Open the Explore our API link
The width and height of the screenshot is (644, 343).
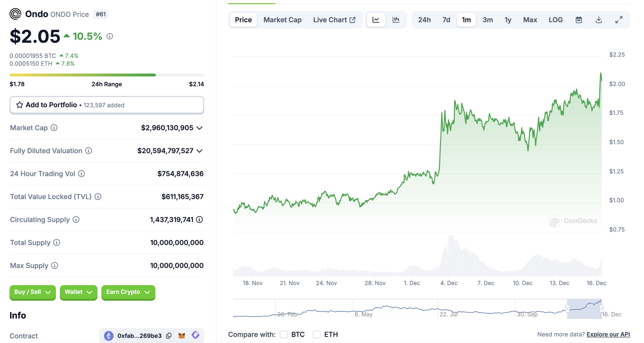[608, 334]
